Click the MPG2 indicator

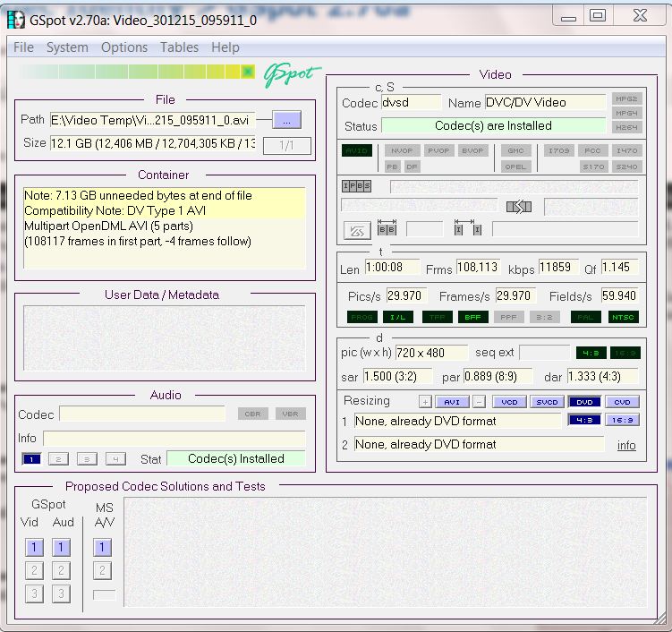point(626,99)
